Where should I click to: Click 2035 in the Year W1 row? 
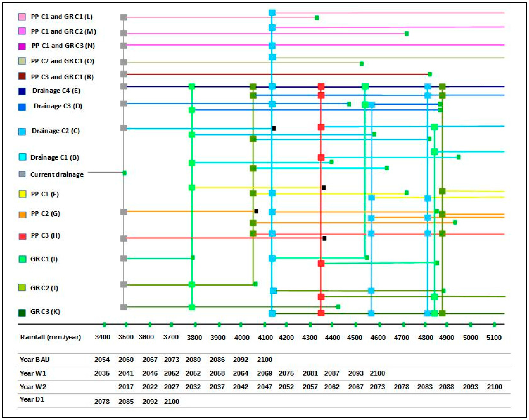tap(102, 373)
